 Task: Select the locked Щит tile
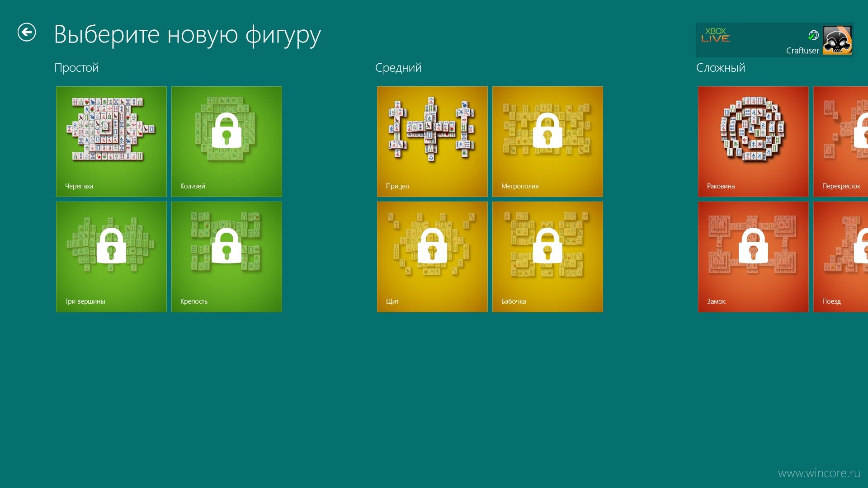point(432,257)
